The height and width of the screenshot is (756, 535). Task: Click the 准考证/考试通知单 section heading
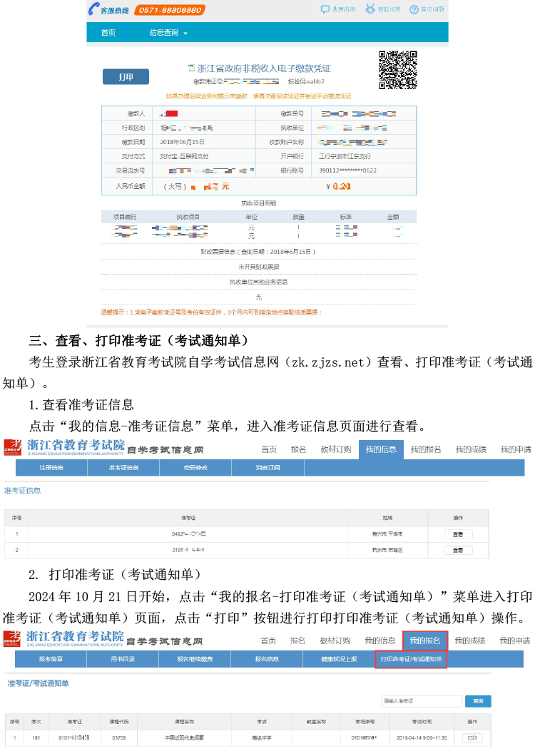pos(38,683)
